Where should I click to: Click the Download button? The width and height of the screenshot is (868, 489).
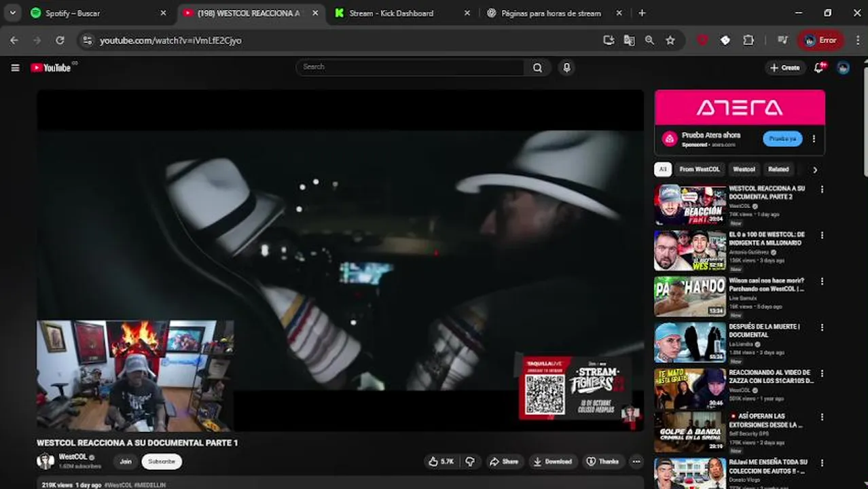pyautogui.click(x=553, y=461)
